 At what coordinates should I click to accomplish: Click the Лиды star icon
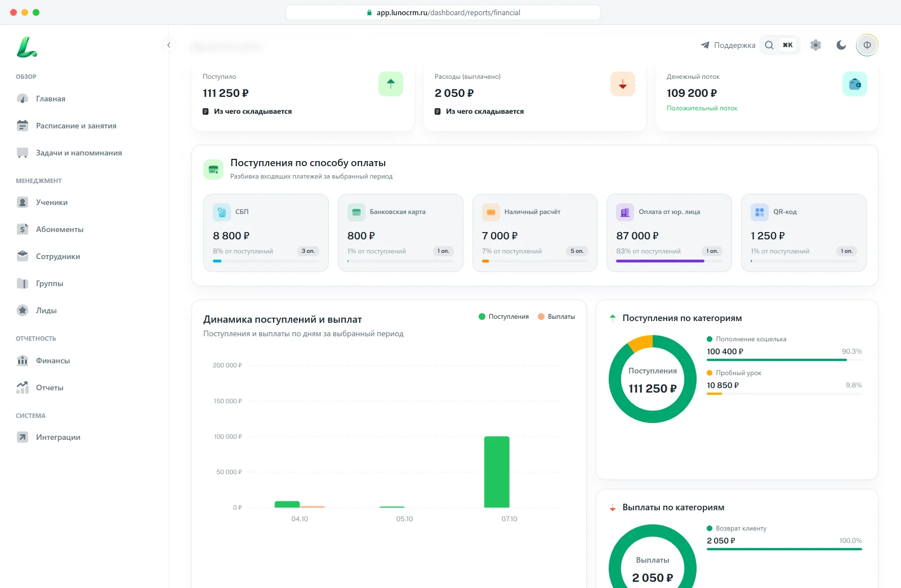23,310
